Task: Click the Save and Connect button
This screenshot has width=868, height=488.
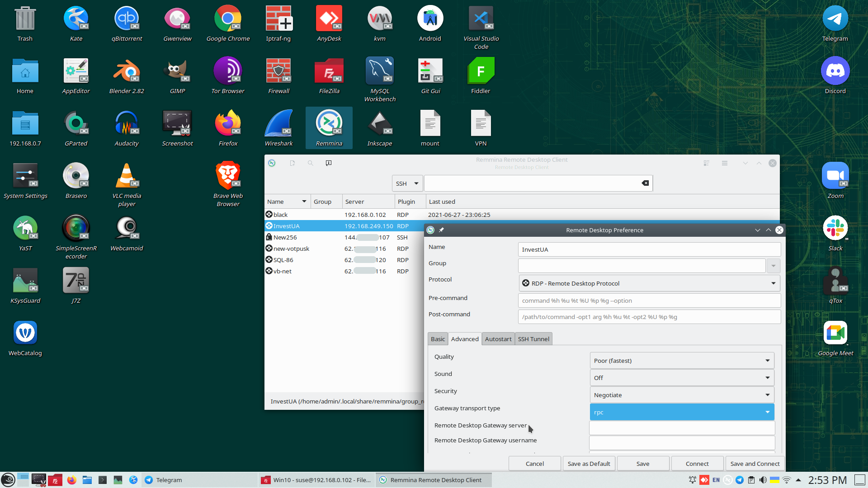Action: click(755, 464)
